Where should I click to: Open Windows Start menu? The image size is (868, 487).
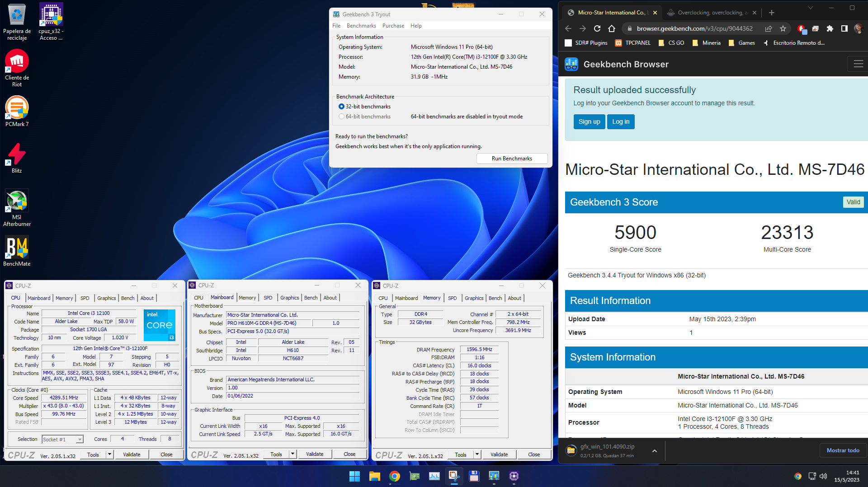[354, 476]
